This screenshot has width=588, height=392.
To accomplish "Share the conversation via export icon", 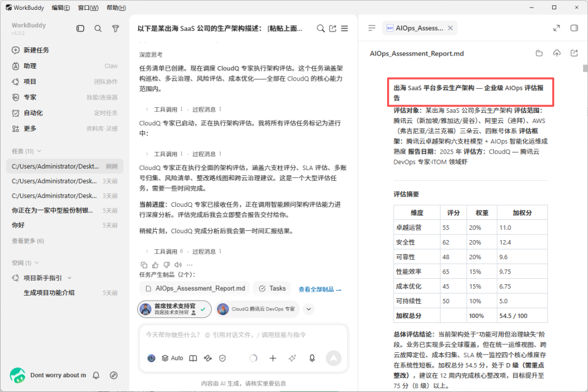I will (x=333, y=28).
